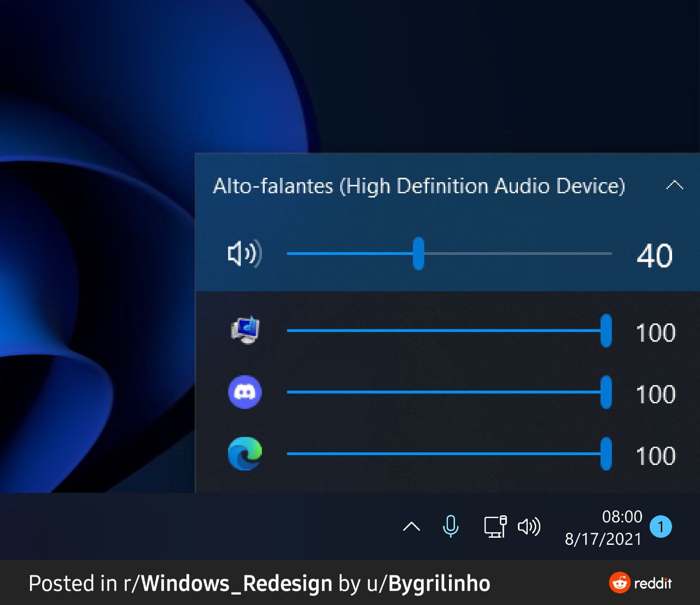Click master volume value 40
Screen dimensions: 700x605
655,255
